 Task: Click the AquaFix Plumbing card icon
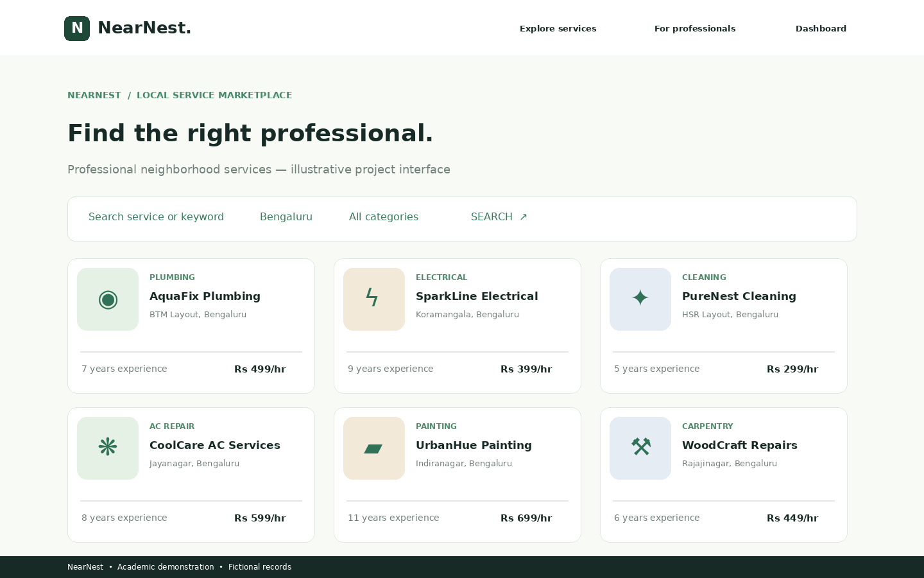pos(108,299)
